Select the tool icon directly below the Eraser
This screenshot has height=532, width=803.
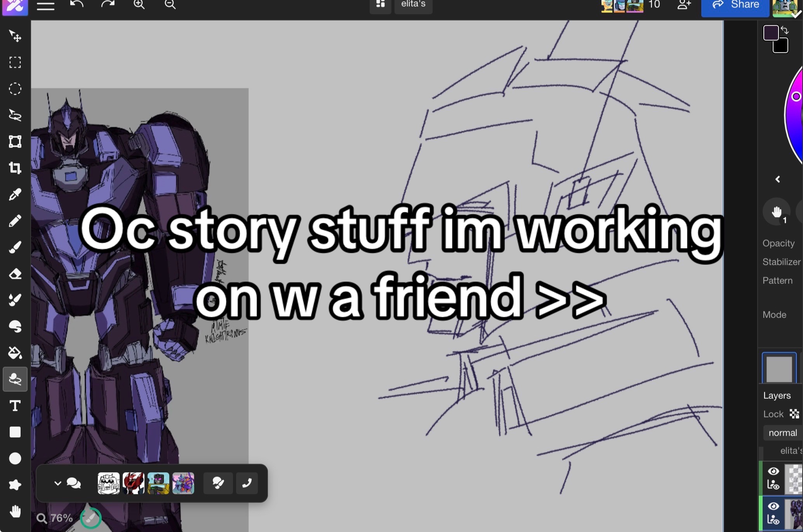coord(15,300)
